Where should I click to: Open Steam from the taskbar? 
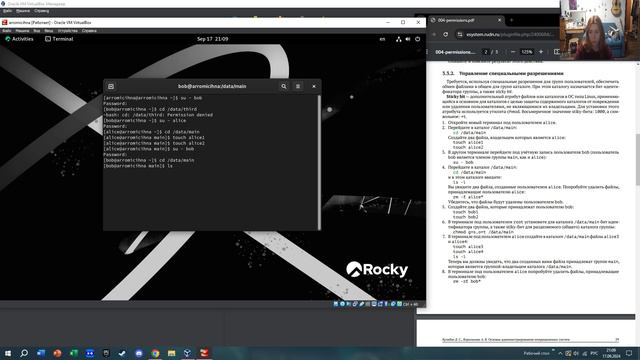pyautogui.click(x=122, y=353)
